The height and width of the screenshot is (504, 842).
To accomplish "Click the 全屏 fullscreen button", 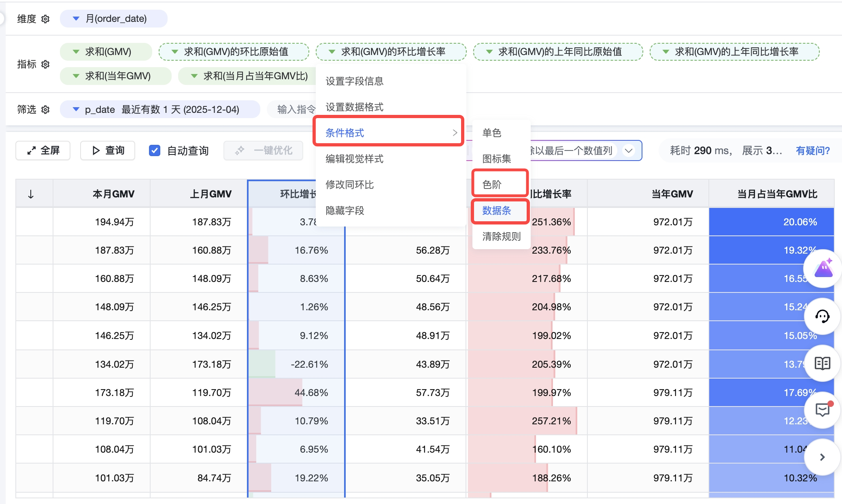I will pos(43,150).
